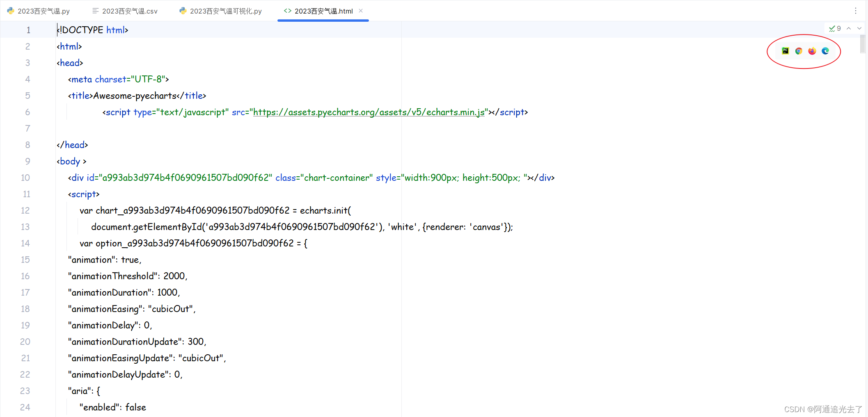Click Python icon on 2023西安气温.py tab
Viewport: 868px width, 417px height.
point(11,11)
